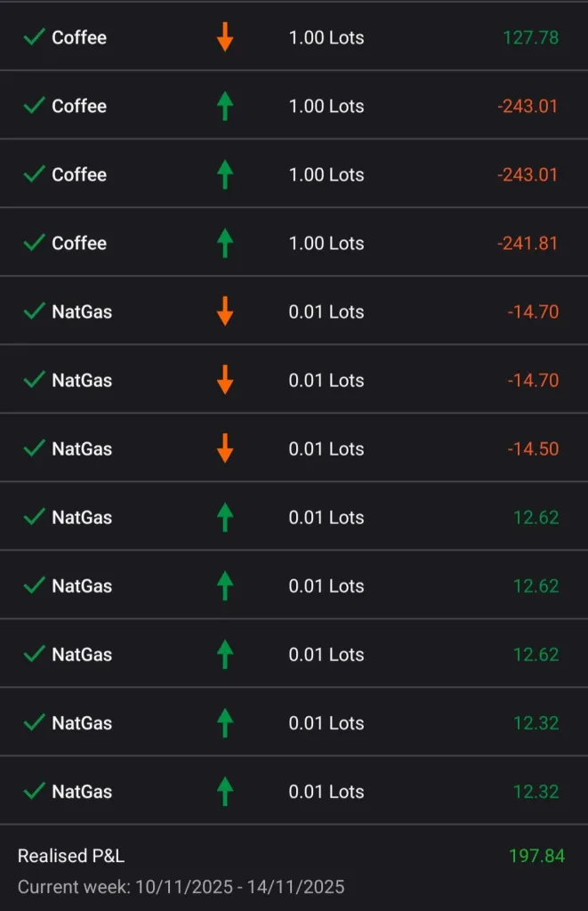Select the Coffee label in the -241.81 row
The width and height of the screenshot is (588, 911).
(x=79, y=243)
